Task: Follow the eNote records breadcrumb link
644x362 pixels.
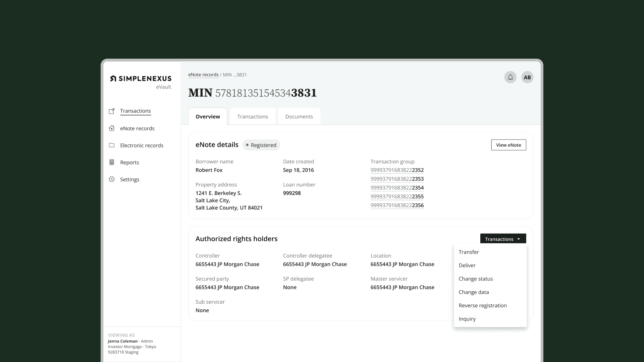Action: [x=203, y=74]
